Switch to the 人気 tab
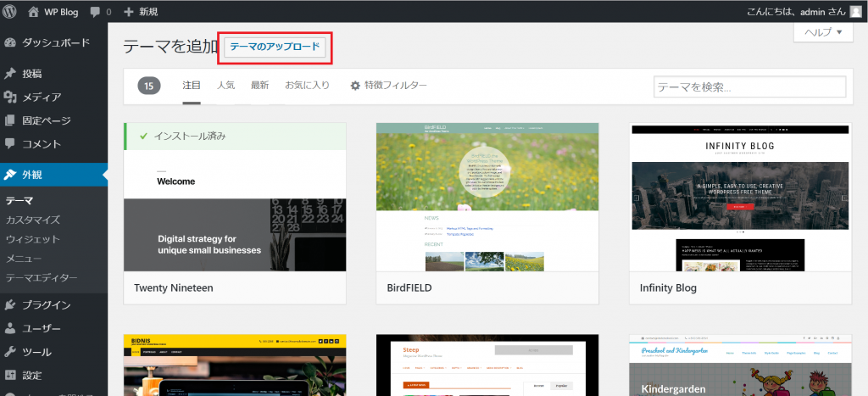868x396 pixels. pos(225,86)
